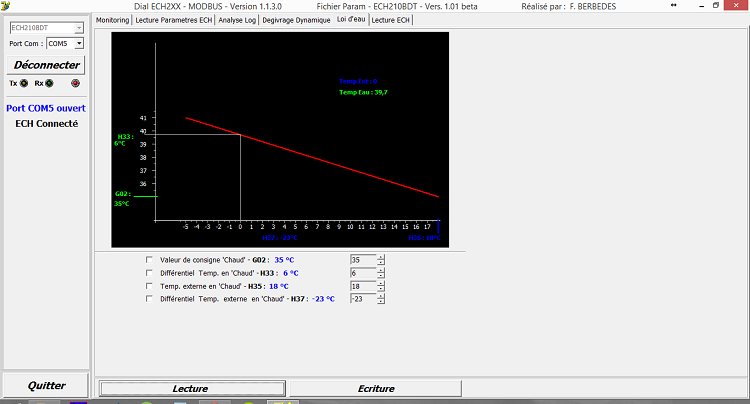Toggle the H37 Différentiel externe checkbox

[x=150, y=299]
